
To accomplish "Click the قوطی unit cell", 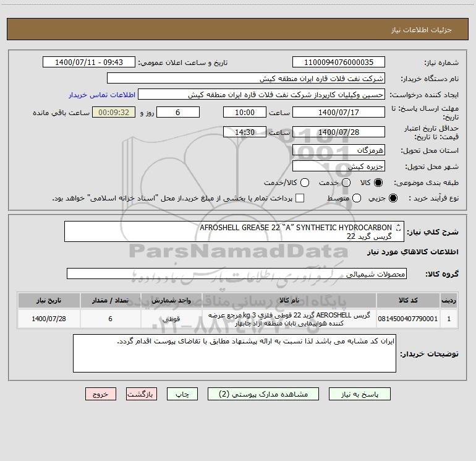I will coord(171,319).
